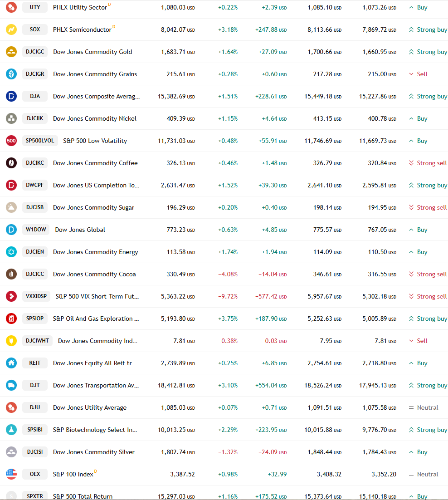Click the blue house icon for REIT
The width and height of the screenshot is (448, 500).
pos(11,363)
